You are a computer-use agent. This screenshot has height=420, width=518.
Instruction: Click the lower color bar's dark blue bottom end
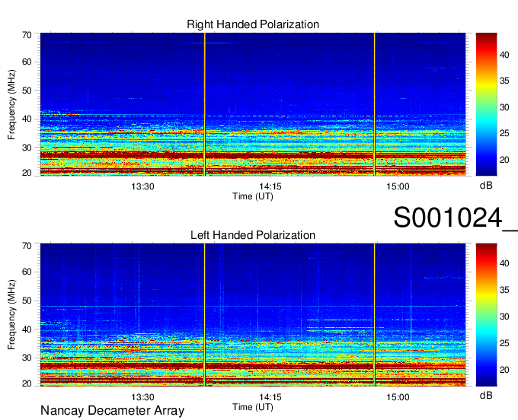click(486, 383)
